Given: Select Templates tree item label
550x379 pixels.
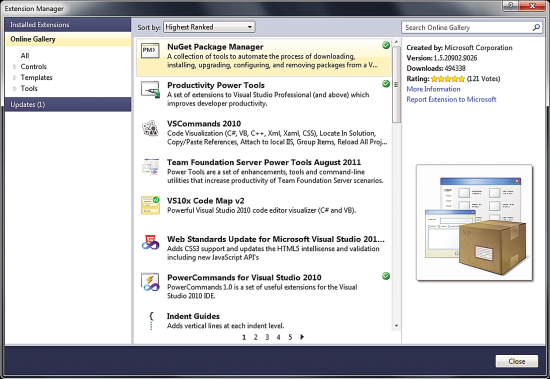Looking at the screenshot, I should coord(36,77).
